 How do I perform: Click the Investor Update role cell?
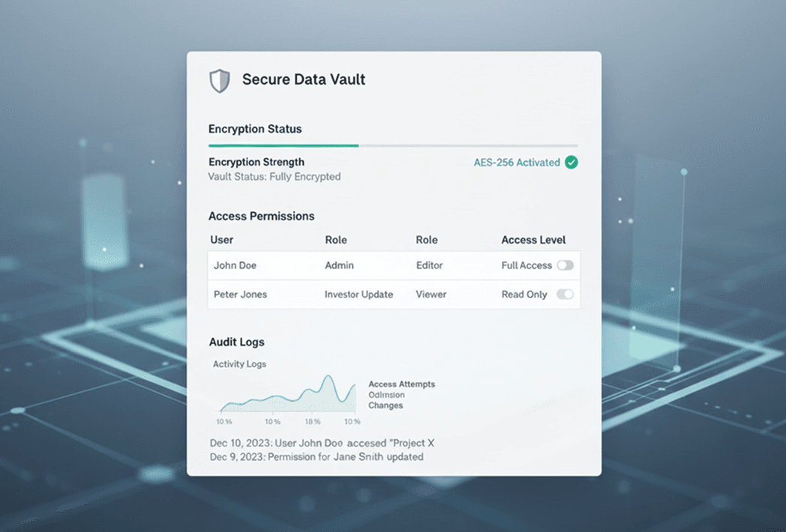[x=358, y=294]
